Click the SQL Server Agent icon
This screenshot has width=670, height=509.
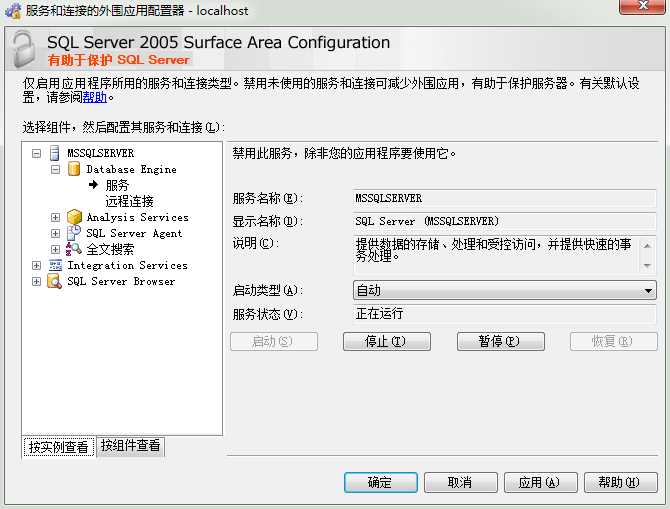tap(74, 233)
